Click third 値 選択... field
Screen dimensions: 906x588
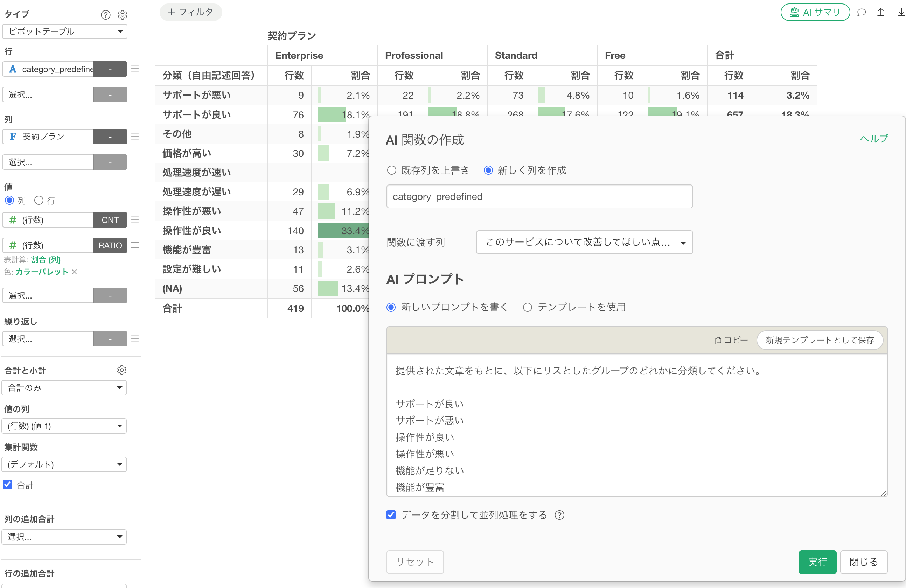click(48, 295)
